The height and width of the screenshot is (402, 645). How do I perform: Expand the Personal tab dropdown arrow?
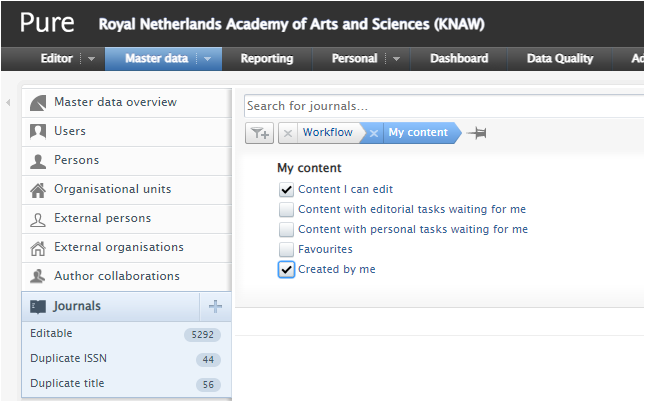click(x=396, y=59)
